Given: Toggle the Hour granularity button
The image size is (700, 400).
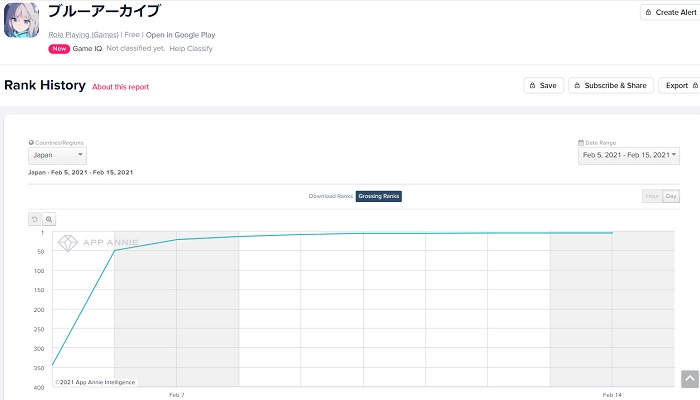Looking at the screenshot, I should (652, 196).
